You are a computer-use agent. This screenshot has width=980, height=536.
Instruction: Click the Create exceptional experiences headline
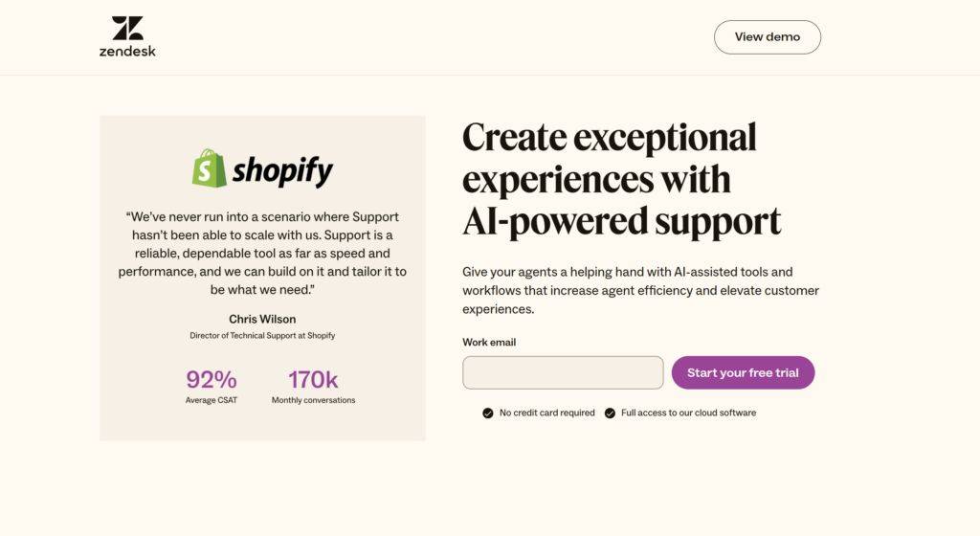pyautogui.click(x=622, y=180)
